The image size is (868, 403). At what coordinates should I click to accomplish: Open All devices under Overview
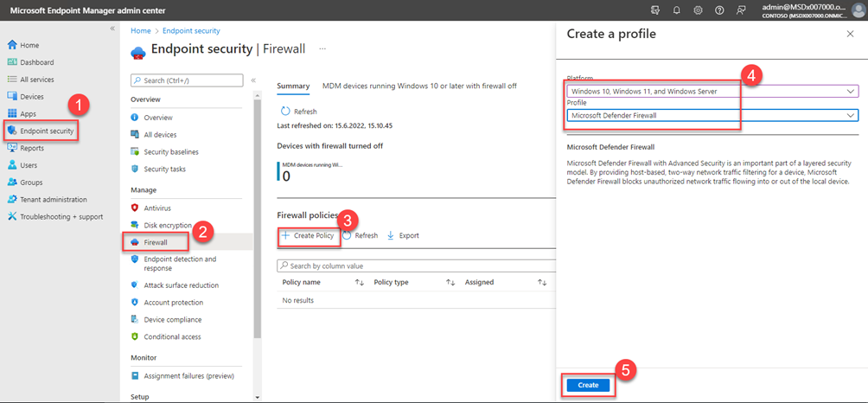coord(161,135)
